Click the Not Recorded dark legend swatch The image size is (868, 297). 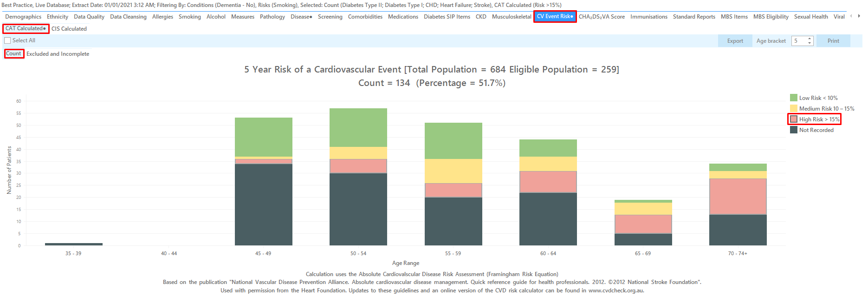[794, 130]
